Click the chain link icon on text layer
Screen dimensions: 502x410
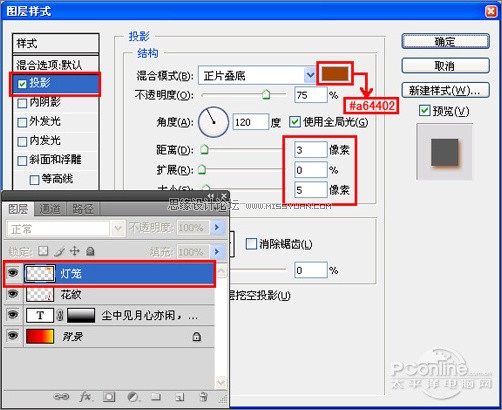pyautogui.click(x=60, y=315)
